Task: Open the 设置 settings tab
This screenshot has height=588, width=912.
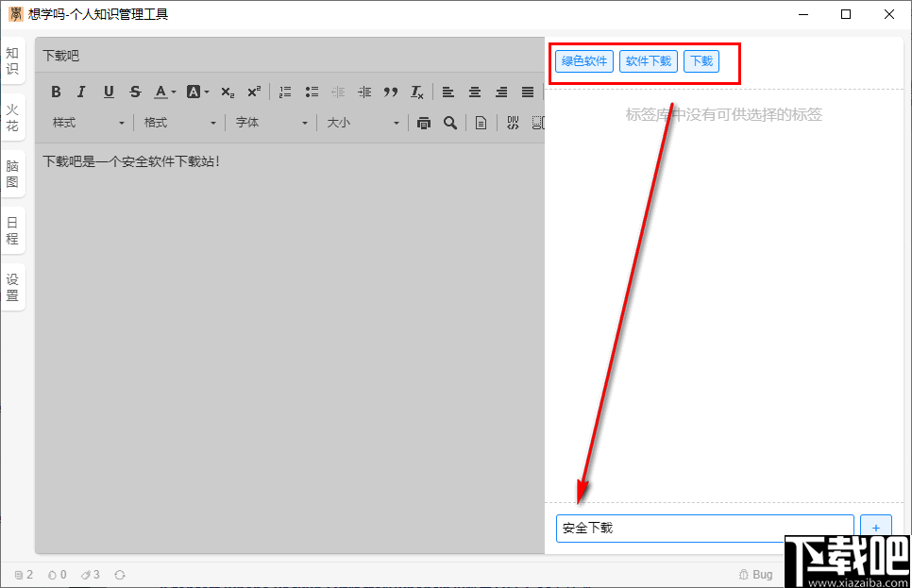Action: coord(12,287)
